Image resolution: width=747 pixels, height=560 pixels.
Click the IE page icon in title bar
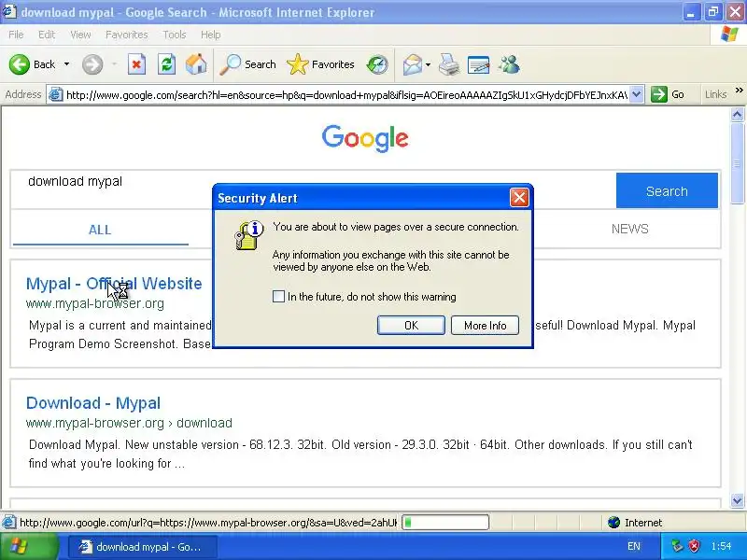[x=9, y=12]
